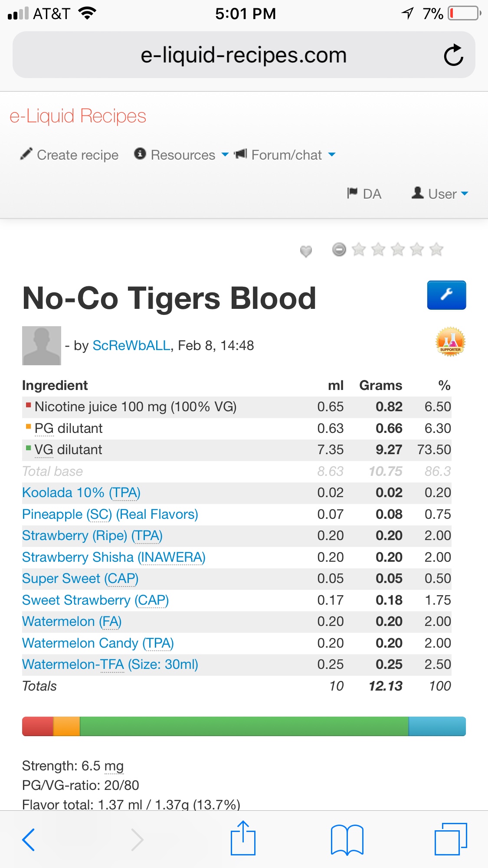The image size is (488, 868).
Task: Tap the reload page icon
Action: (x=453, y=55)
